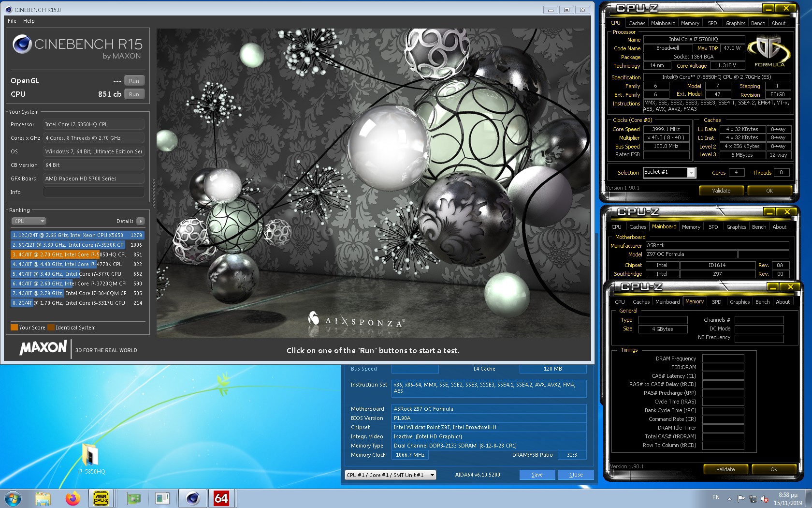Open Graphics tab in bottom CPU-Z window
This screenshot has height=508, width=812.
739,302
